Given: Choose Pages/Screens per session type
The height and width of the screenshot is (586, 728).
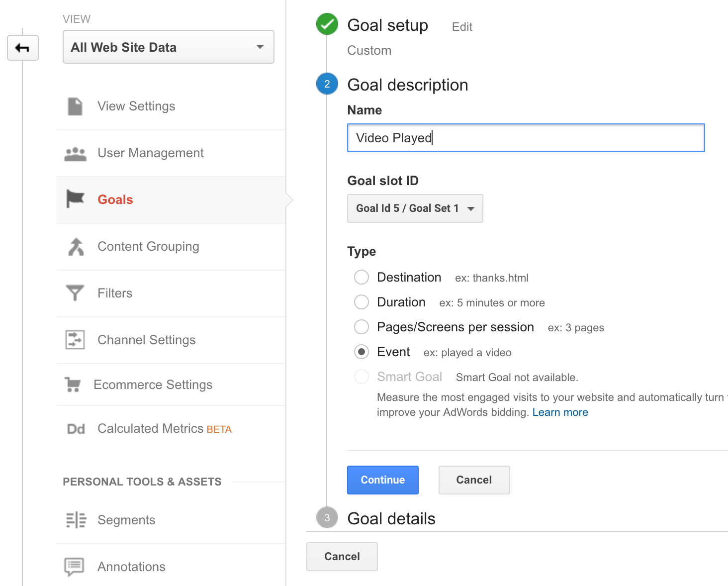Looking at the screenshot, I should click(x=362, y=327).
